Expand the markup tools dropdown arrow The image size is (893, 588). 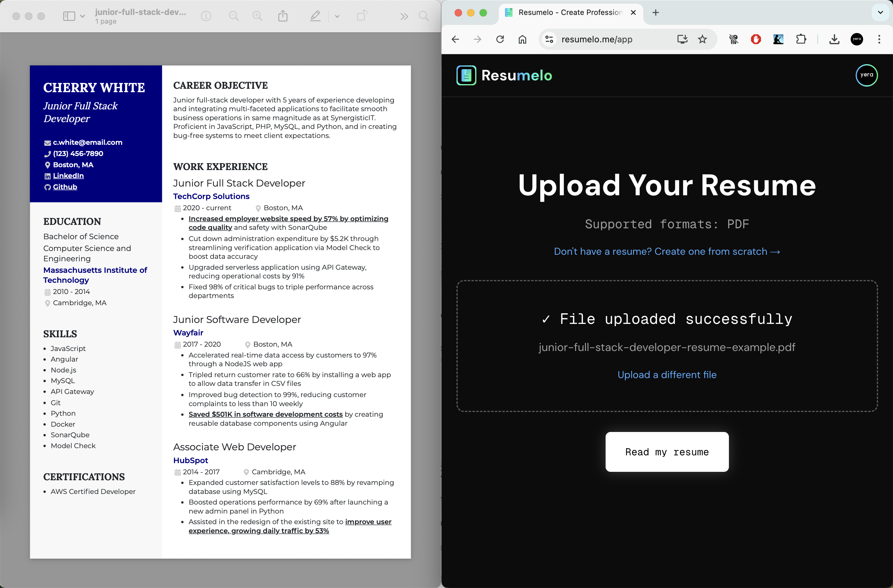(x=337, y=16)
